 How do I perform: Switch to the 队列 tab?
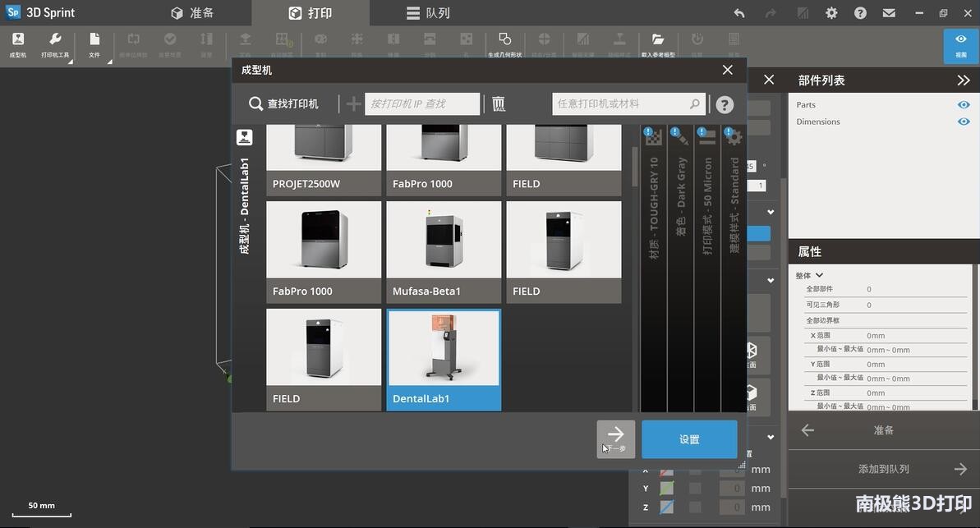click(x=428, y=13)
